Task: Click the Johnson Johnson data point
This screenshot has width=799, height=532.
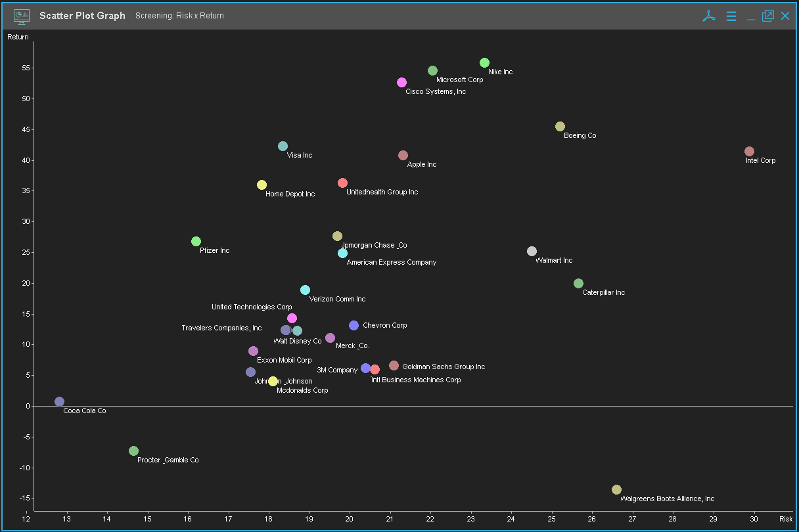Action: pyautogui.click(x=250, y=372)
